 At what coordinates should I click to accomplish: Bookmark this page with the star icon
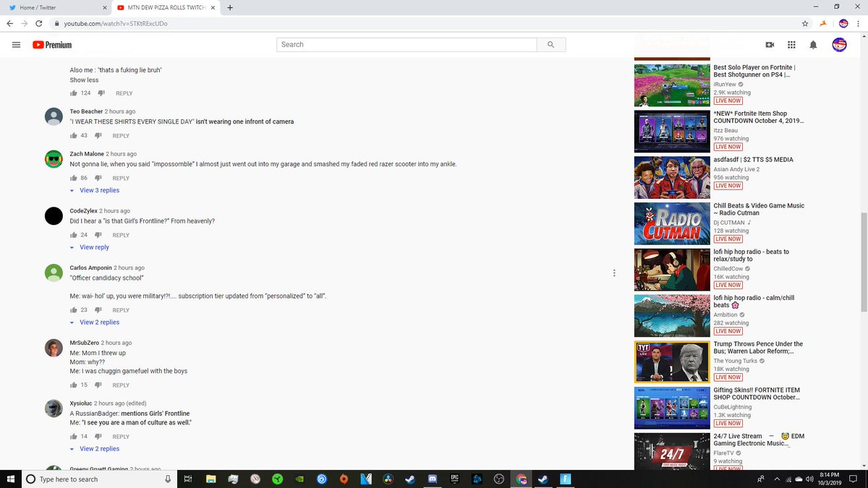click(x=805, y=23)
